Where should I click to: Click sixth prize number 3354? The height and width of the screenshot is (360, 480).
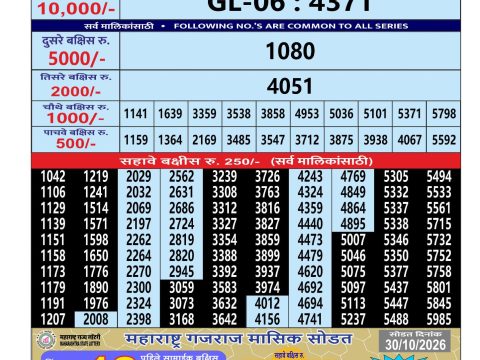tap(225, 240)
